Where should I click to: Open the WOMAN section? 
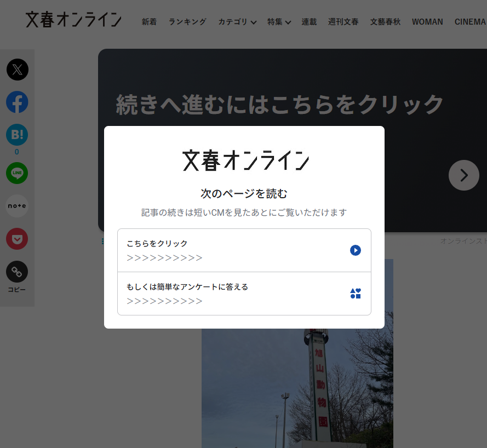pos(427,22)
